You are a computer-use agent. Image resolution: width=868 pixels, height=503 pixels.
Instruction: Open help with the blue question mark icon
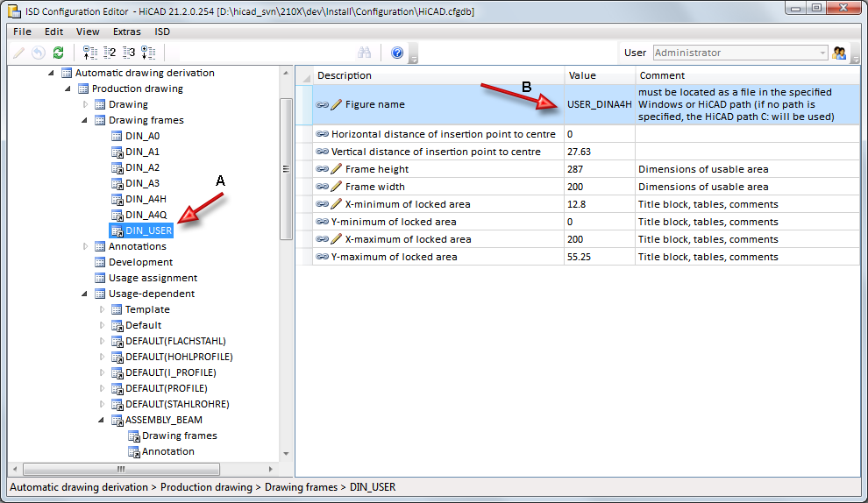pos(396,53)
